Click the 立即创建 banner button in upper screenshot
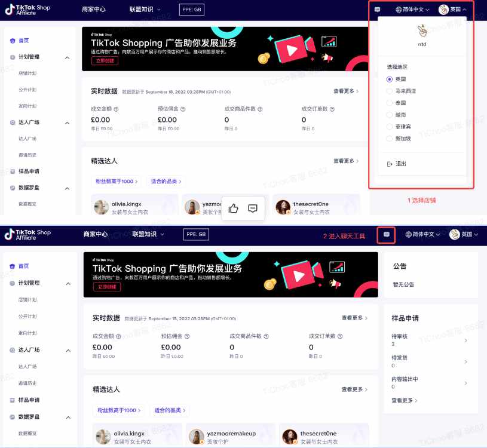Viewport: 487px width, 448px height. (x=105, y=61)
